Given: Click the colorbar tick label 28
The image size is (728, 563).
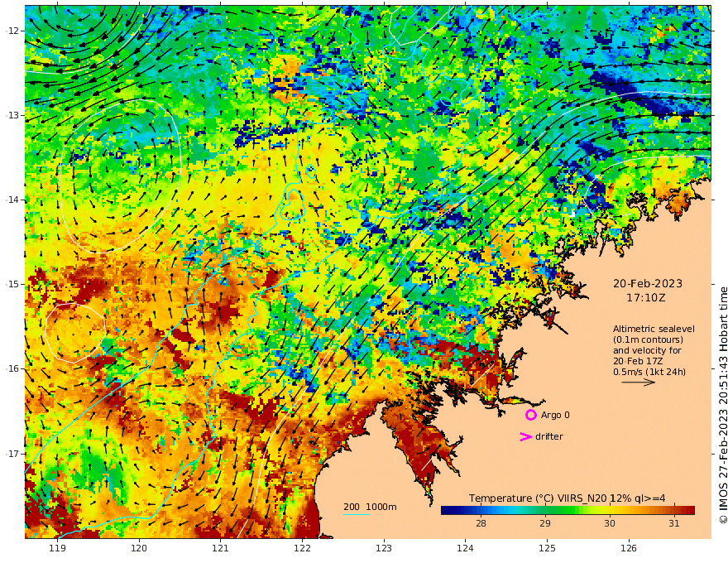Looking at the screenshot, I should [x=481, y=523].
